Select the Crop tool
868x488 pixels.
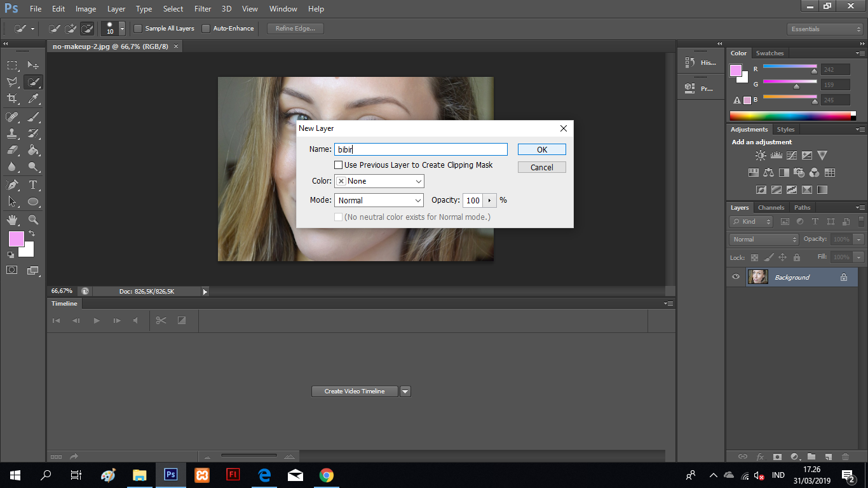[x=12, y=98]
